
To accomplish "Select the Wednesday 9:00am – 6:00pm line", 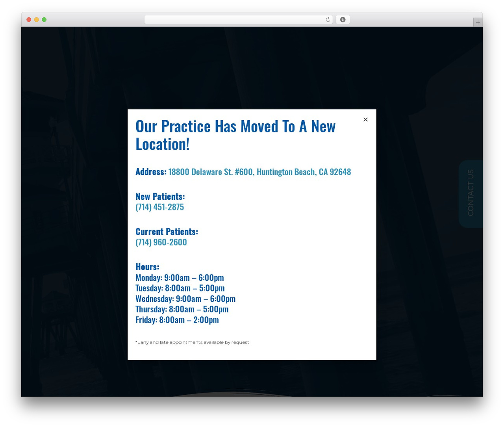I will 185,299.
